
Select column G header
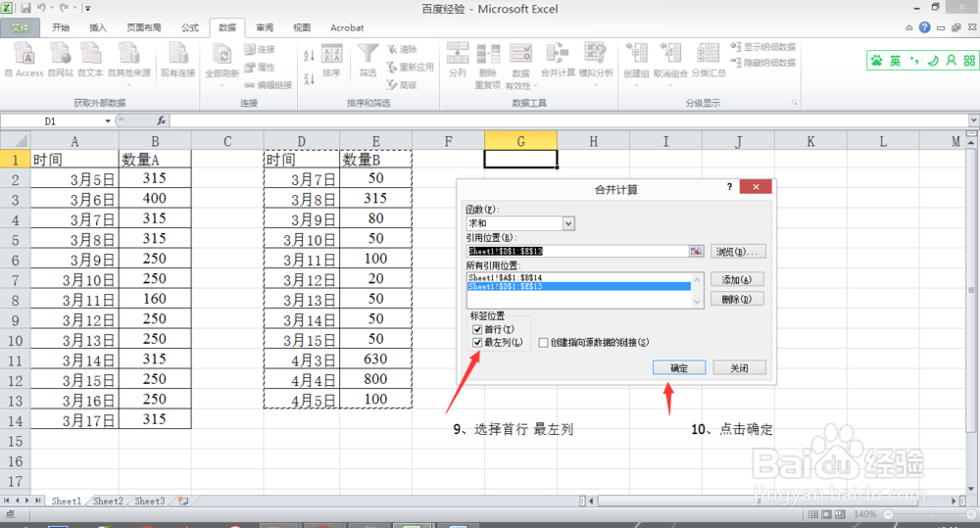520,141
